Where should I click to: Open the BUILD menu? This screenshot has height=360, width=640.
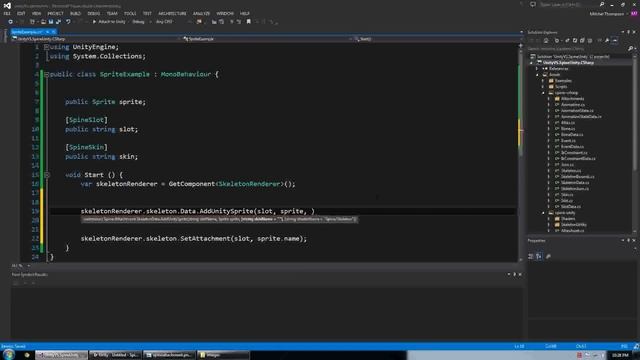point(76,13)
